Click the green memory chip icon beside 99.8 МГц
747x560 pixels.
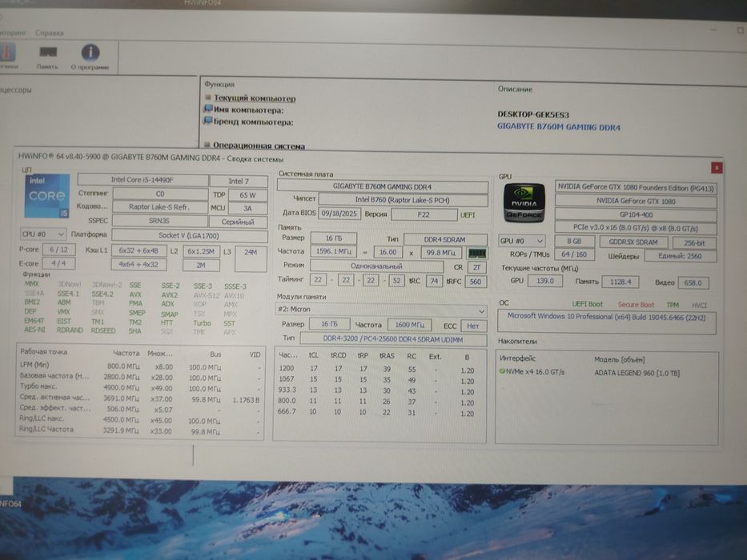click(x=477, y=254)
